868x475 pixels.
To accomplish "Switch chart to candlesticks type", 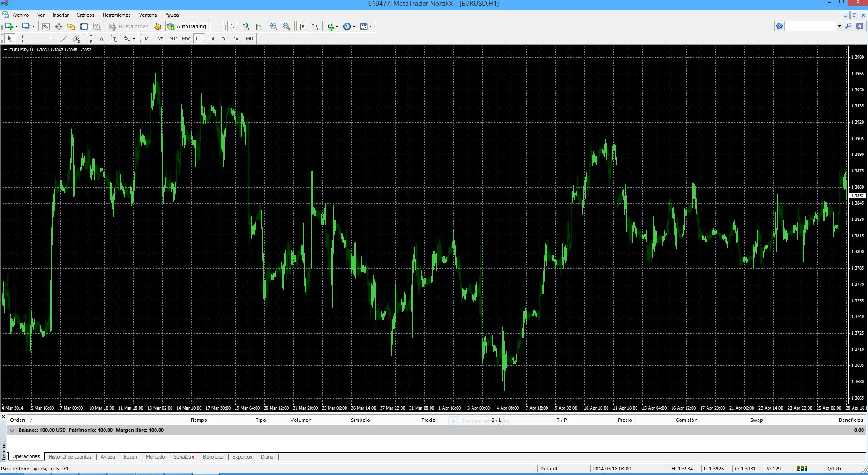I will pyautogui.click(x=246, y=26).
